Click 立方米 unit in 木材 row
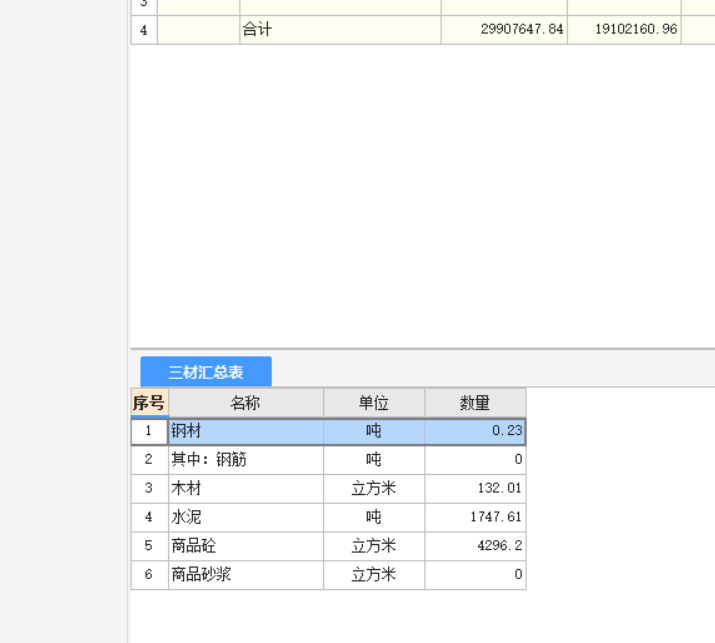 click(374, 488)
